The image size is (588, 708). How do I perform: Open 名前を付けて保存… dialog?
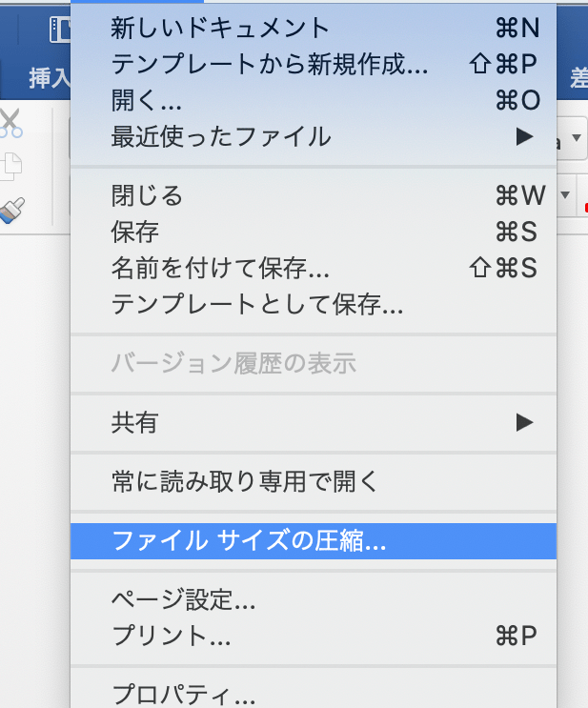(314, 268)
